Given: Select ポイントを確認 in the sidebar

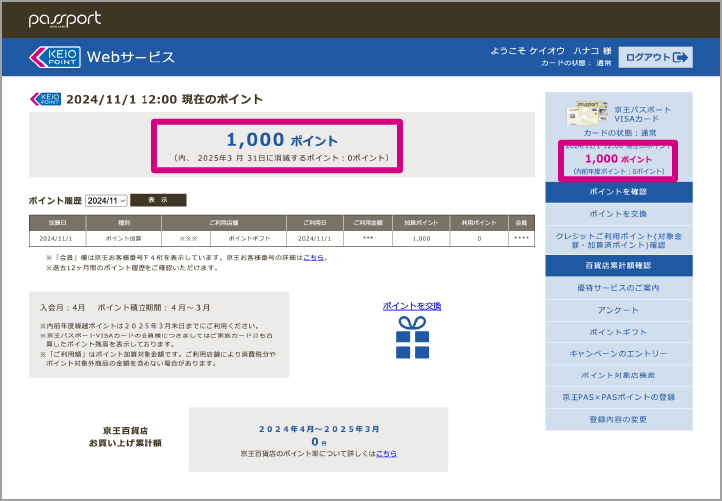Looking at the screenshot, I should pos(618,192).
